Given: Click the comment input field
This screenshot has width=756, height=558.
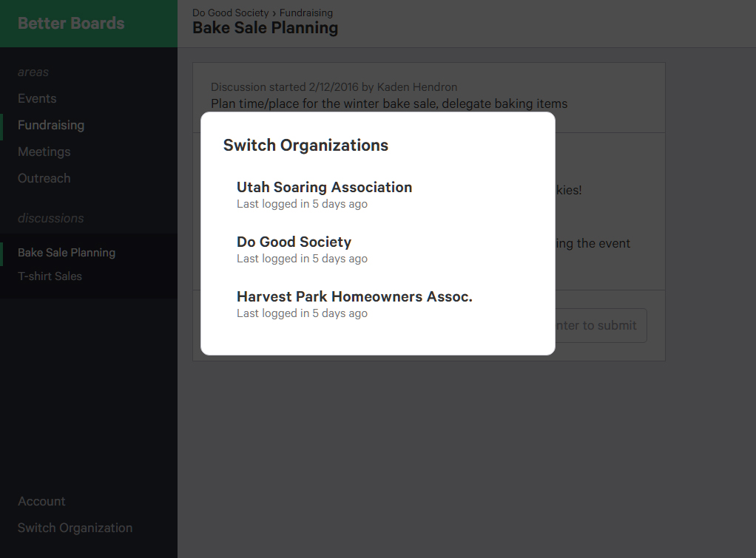Looking at the screenshot, I should (601, 325).
